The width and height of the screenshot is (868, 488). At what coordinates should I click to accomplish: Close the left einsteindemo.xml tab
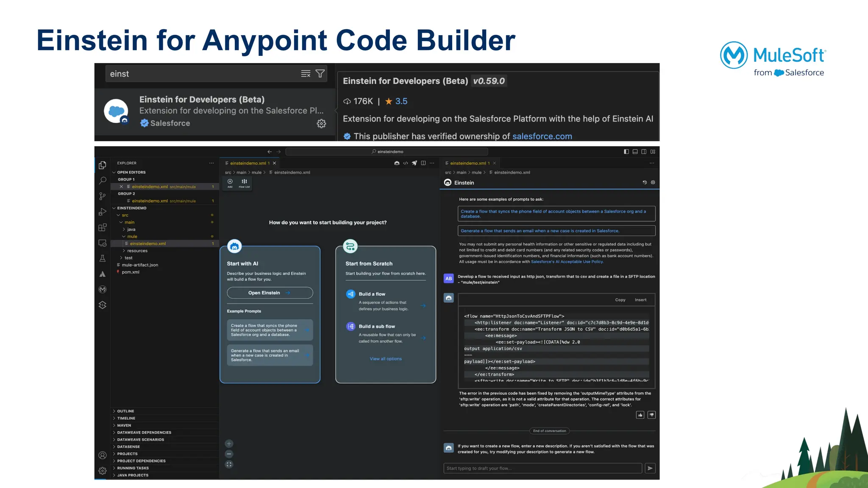click(x=275, y=163)
